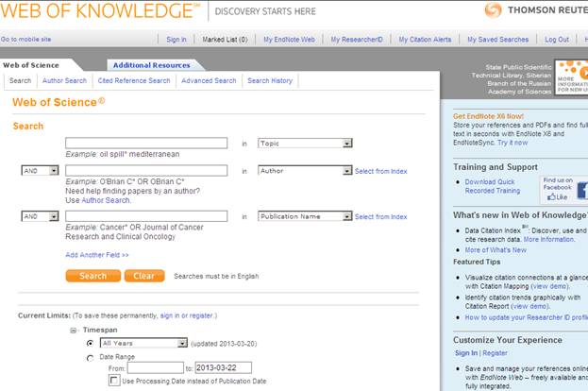
Task: Click view demo link for Citation Mapping
Action: 550,286
